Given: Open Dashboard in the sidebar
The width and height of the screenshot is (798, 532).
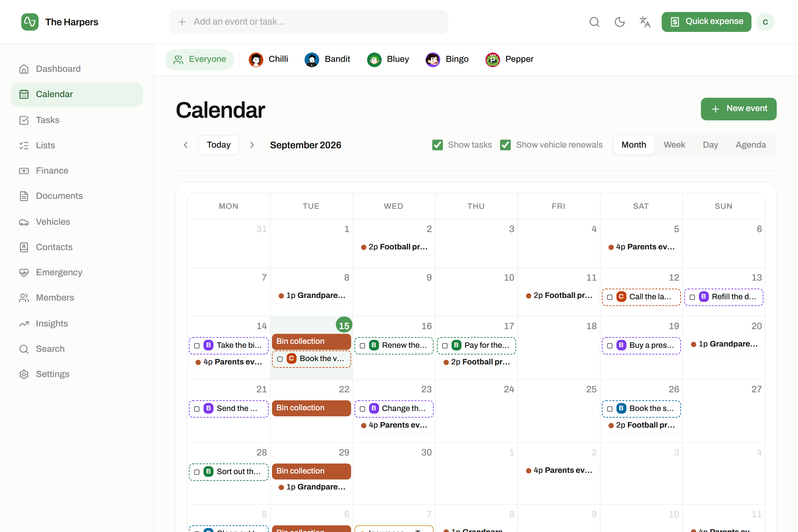Looking at the screenshot, I should [x=77, y=69].
